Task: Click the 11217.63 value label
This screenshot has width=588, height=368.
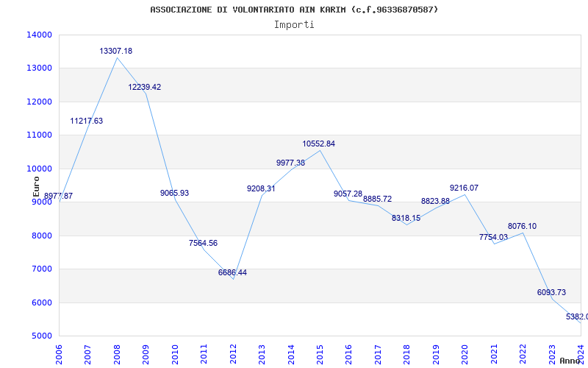Action: pyautogui.click(x=87, y=121)
